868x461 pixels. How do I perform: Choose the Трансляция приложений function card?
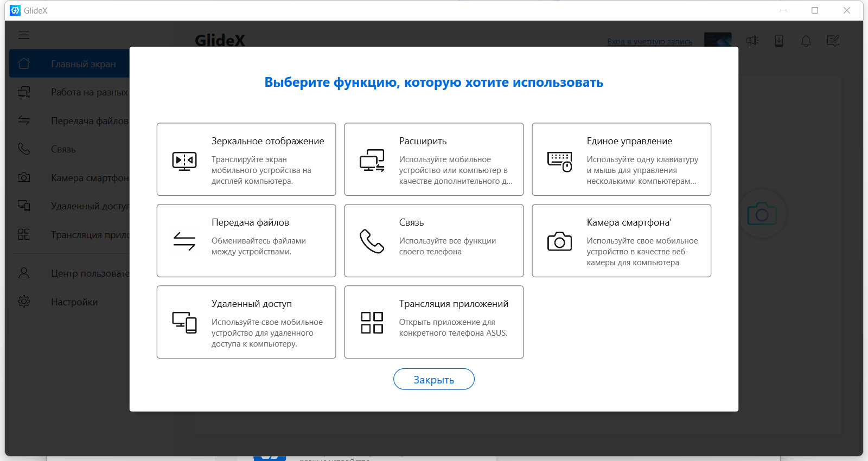(x=434, y=322)
